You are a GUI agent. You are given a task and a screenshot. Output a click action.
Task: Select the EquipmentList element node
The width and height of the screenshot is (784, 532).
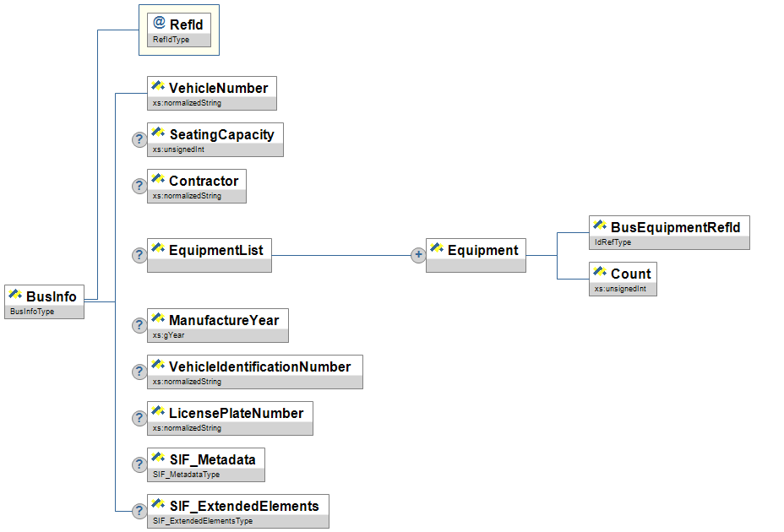point(210,250)
